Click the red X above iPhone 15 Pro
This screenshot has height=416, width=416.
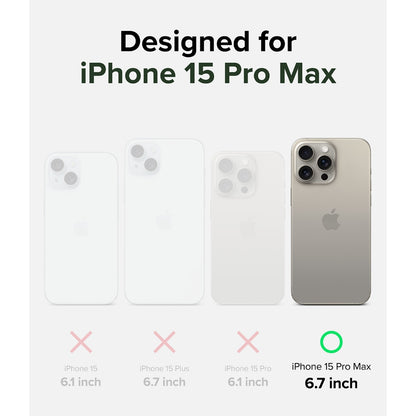(248, 342)
